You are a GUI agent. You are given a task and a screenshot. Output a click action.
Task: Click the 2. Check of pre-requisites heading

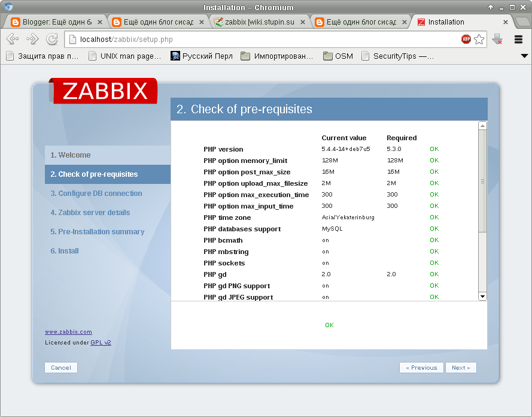point(244,109)
